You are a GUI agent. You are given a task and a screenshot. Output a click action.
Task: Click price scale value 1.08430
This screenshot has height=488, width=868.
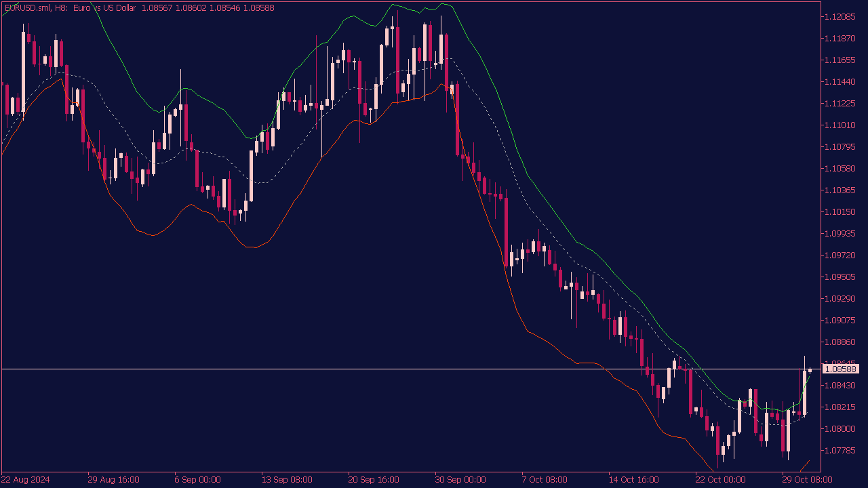click(x=841, y=386)
